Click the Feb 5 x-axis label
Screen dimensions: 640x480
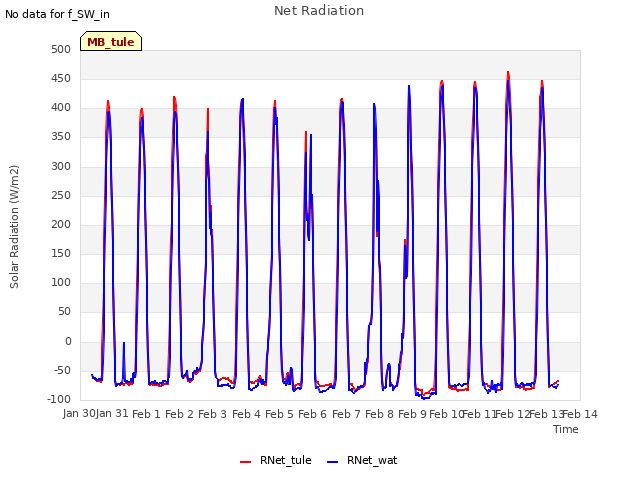[279, 414]
